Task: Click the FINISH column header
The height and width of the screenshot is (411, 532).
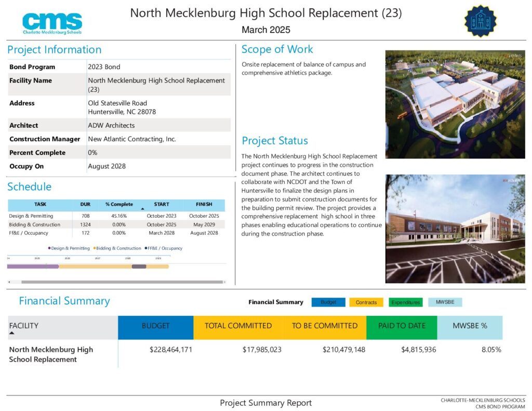Action: (x=204, y=204)
